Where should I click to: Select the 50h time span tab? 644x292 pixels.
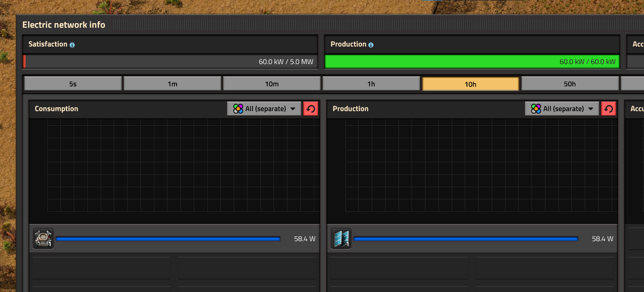(x=570, y=84)
